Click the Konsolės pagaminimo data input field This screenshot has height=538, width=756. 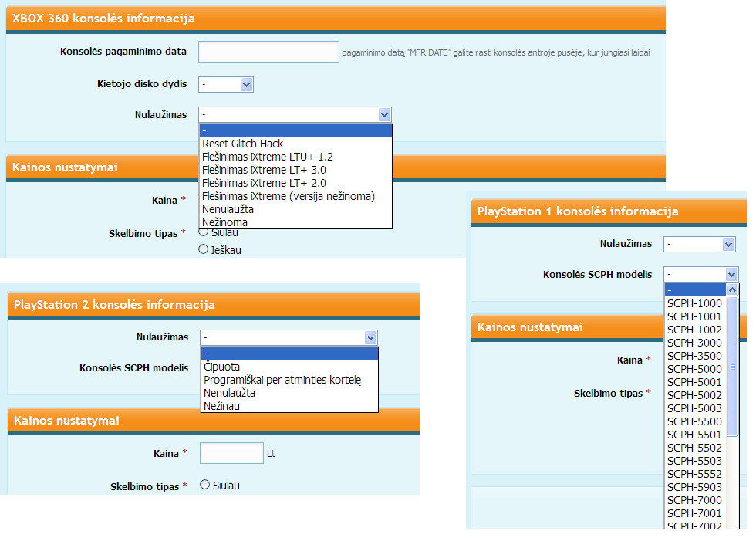[x=268, y=52]
